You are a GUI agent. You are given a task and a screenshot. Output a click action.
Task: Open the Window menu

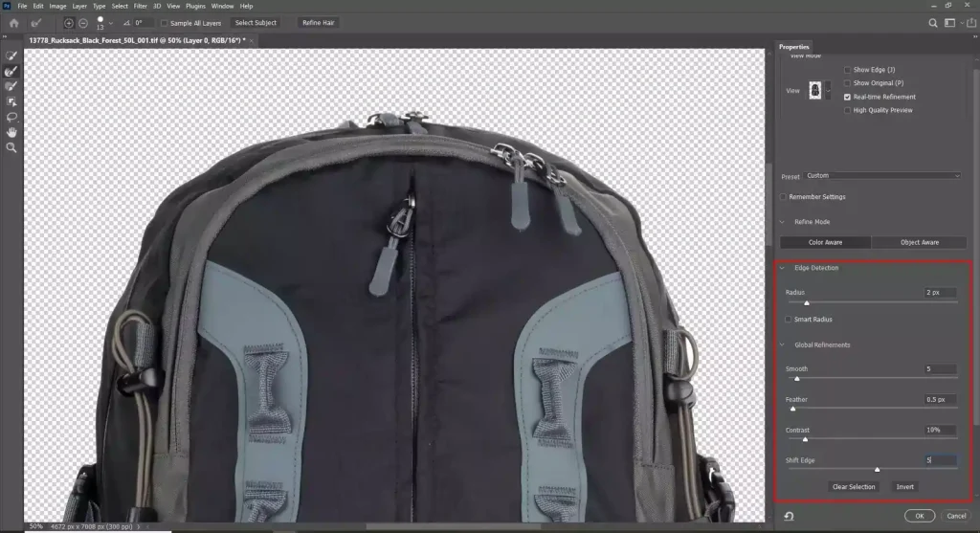coord(222,7)
